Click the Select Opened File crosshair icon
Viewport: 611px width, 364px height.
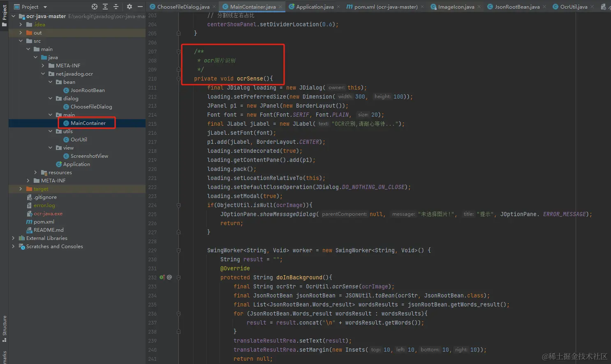pos(95,7)
